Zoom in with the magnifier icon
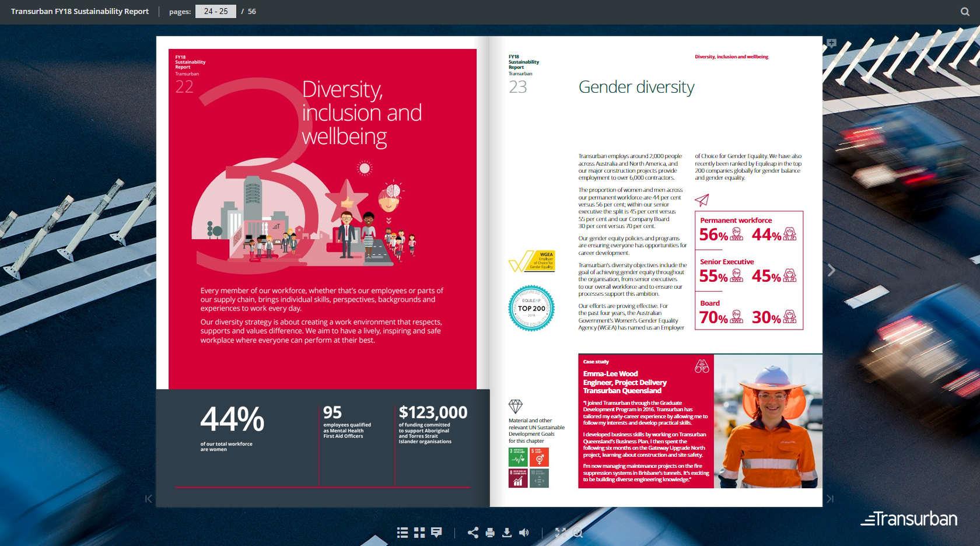 (x=577, y=533)
